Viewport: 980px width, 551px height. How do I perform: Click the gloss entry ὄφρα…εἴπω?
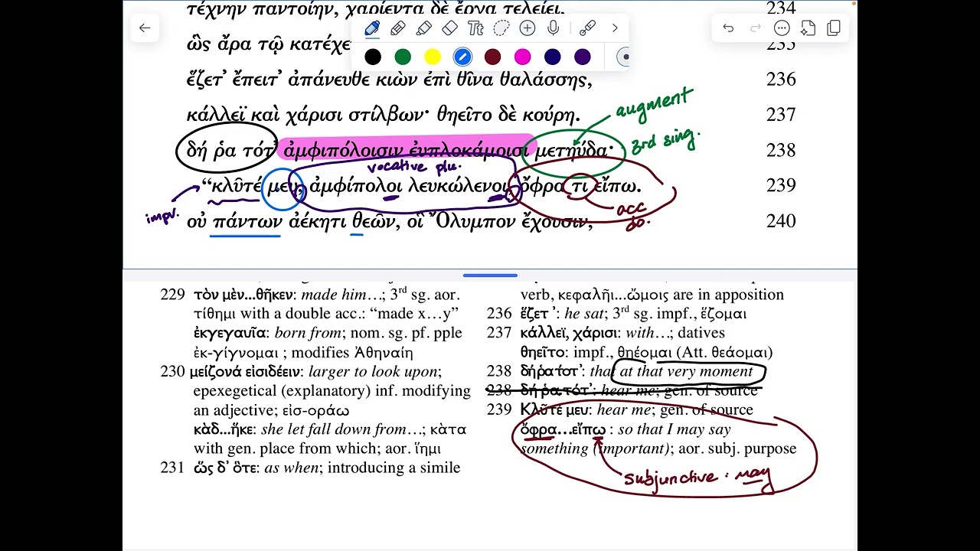tap(563, 429)
